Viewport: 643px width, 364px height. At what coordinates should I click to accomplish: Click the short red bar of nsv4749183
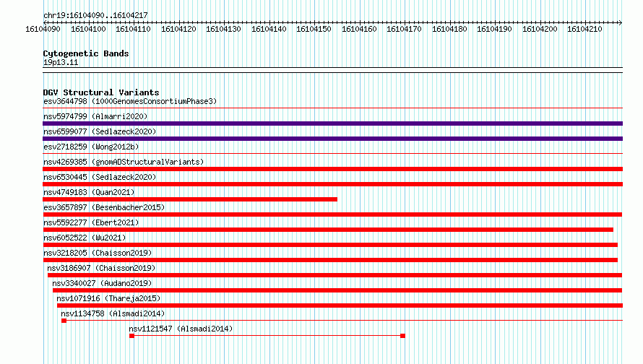click(x=190, y=199)
